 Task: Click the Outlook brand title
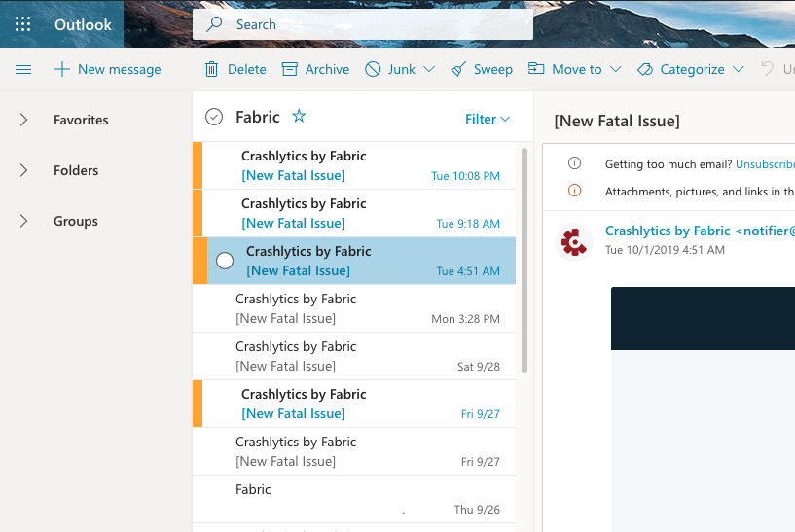pyautogui.click(x=83, y=24)
